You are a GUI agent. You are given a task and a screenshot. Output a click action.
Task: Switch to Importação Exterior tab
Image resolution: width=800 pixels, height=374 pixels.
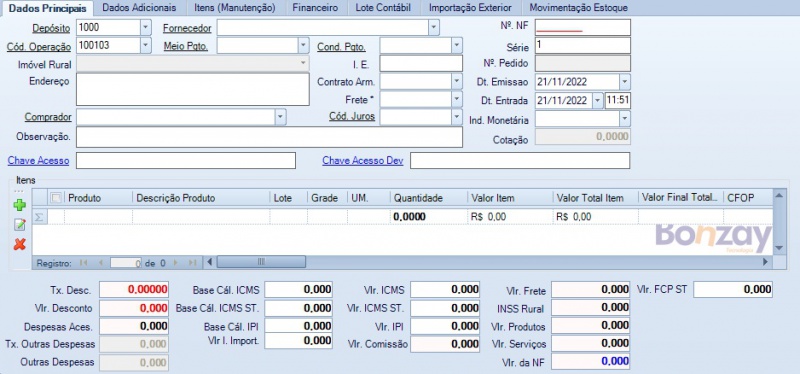(x=470, y=8)
